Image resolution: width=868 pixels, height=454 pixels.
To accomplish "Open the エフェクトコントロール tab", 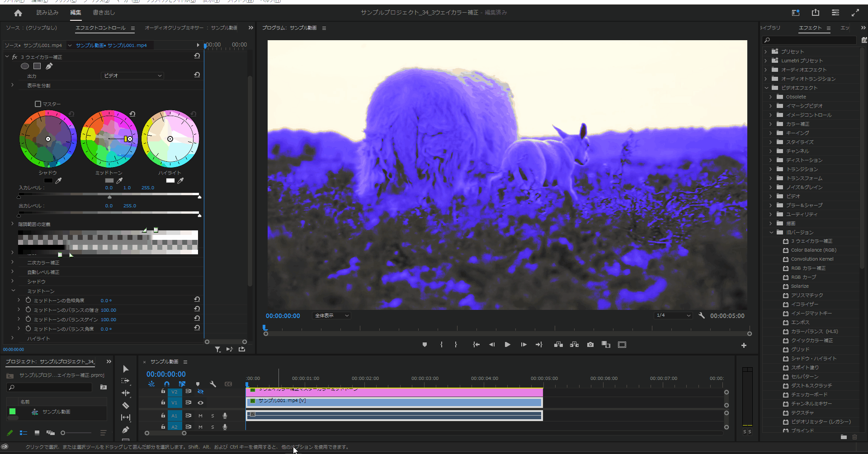I will click(x=100, y=28).
